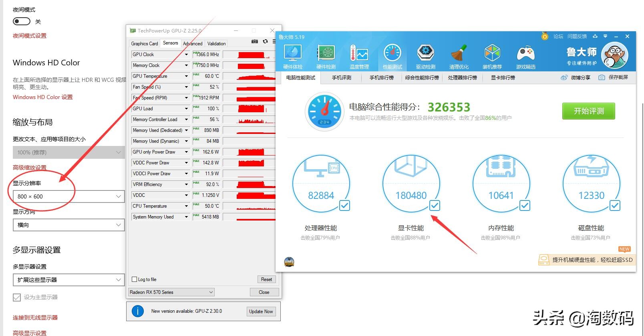Screen dimensions: 644x336
Task: Open 游戏精选 gamepad icon
Action: coord(525,53)
